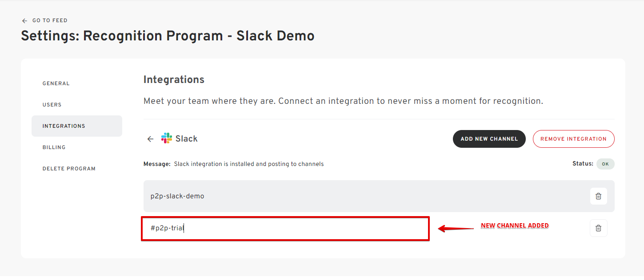Click the back arrow beside Slack

coord(150,139)
